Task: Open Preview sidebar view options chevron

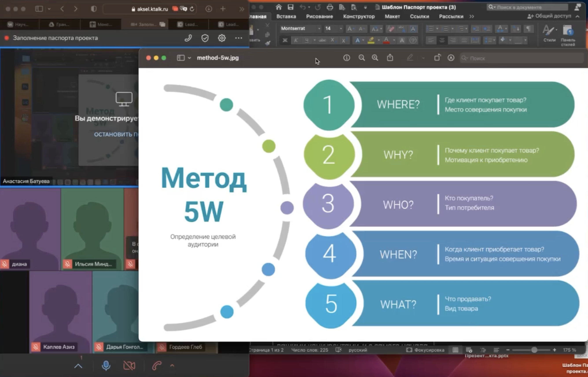Action: (189, 58)
